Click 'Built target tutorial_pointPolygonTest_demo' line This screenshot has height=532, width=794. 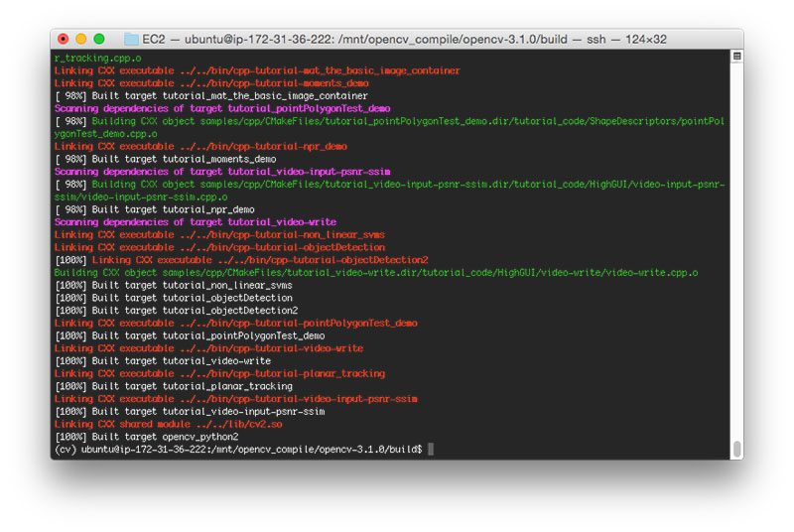(190, 335)
